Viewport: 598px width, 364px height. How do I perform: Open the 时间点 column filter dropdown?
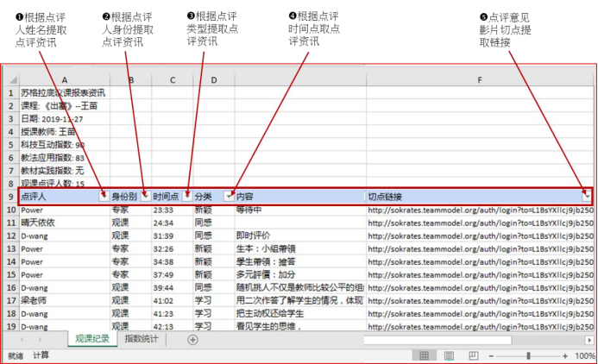click(x=186, y=197)
